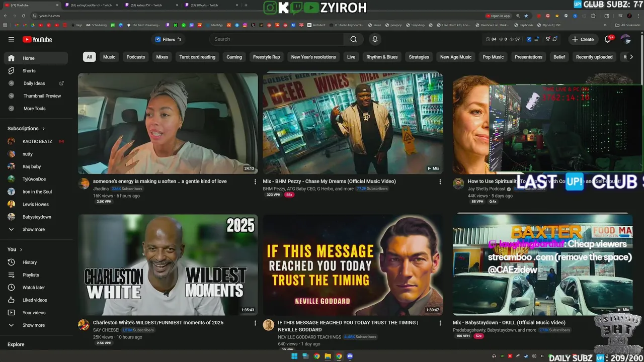Open Daily Ideas in the sidebar

[34, 83]
